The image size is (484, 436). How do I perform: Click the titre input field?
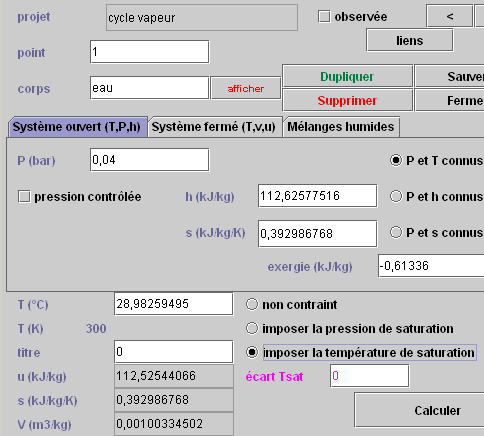[173, 352]
